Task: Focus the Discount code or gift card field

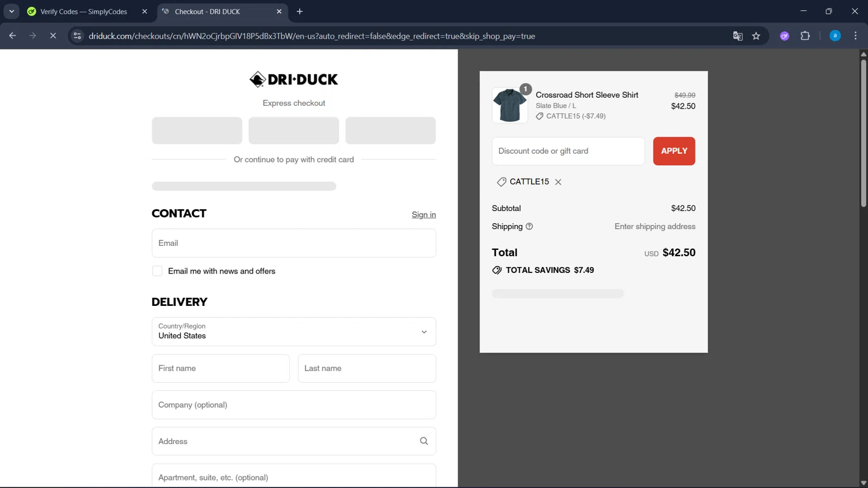Action: click(x=568, y=151)
